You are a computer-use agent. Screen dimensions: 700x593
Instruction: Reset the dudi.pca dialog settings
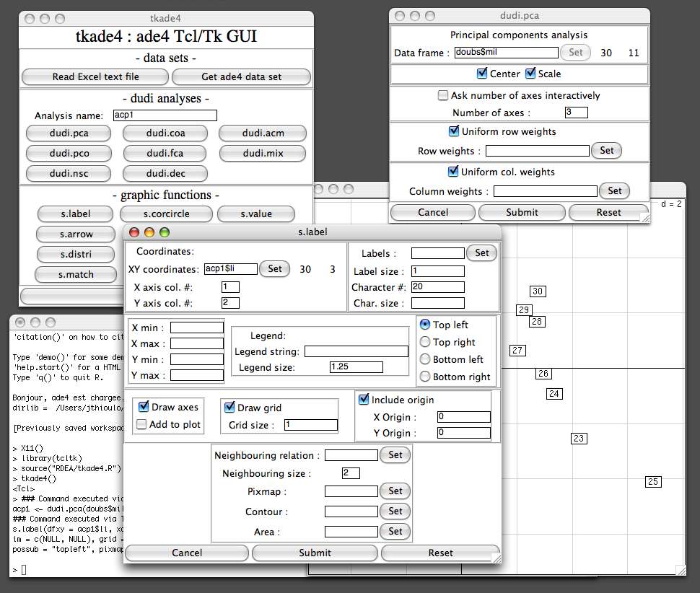coord(608,213)
